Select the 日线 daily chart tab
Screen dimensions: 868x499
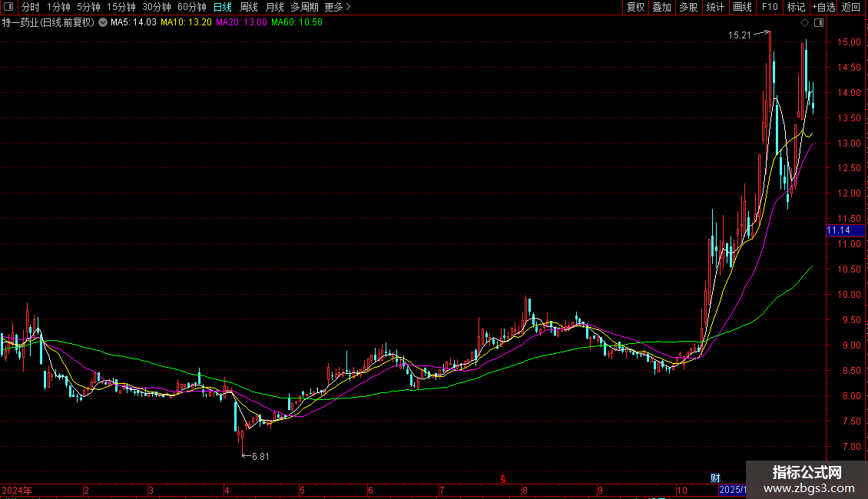(223, 7)
